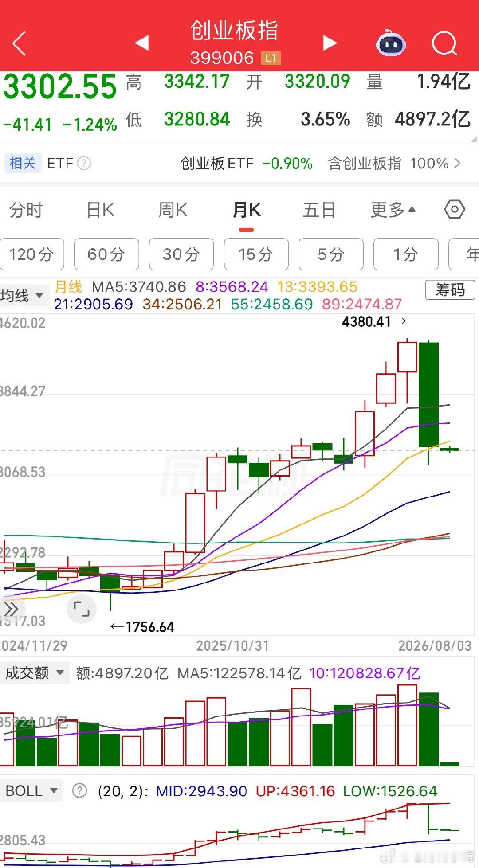Select 120分 period button
The height and width of the screenshot is (868, 479).
[x=31, y=254]
